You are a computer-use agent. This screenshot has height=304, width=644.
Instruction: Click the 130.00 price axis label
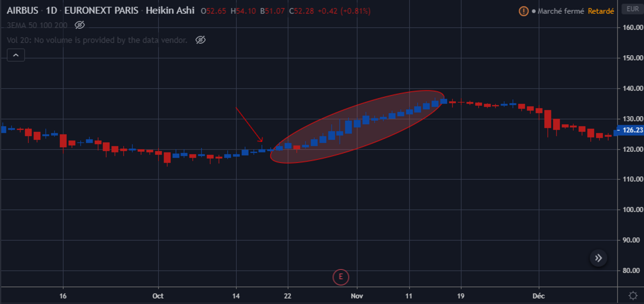633,119
